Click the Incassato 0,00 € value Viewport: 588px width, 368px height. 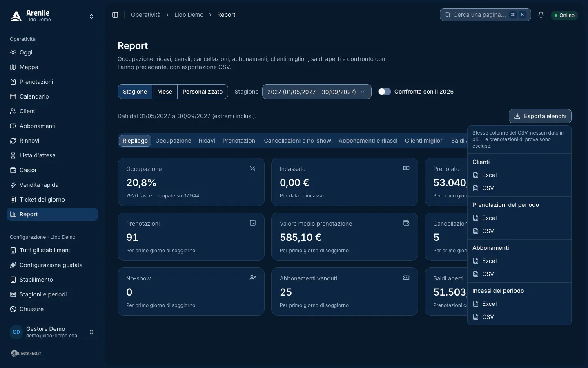(294, 182)
